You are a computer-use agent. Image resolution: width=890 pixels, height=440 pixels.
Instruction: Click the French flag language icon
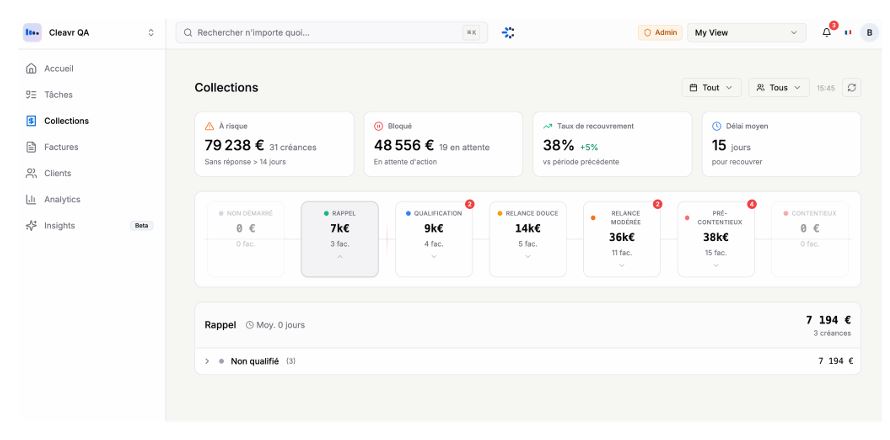pos(848,33)
